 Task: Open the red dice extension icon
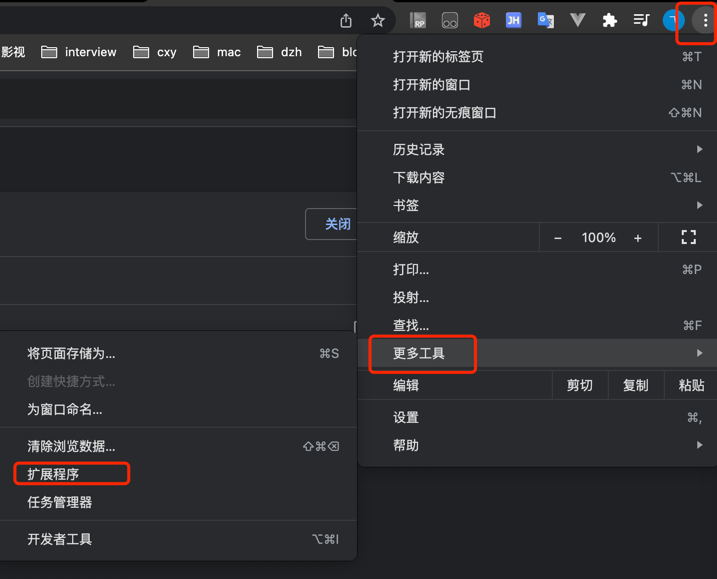(x=482, y=21)
